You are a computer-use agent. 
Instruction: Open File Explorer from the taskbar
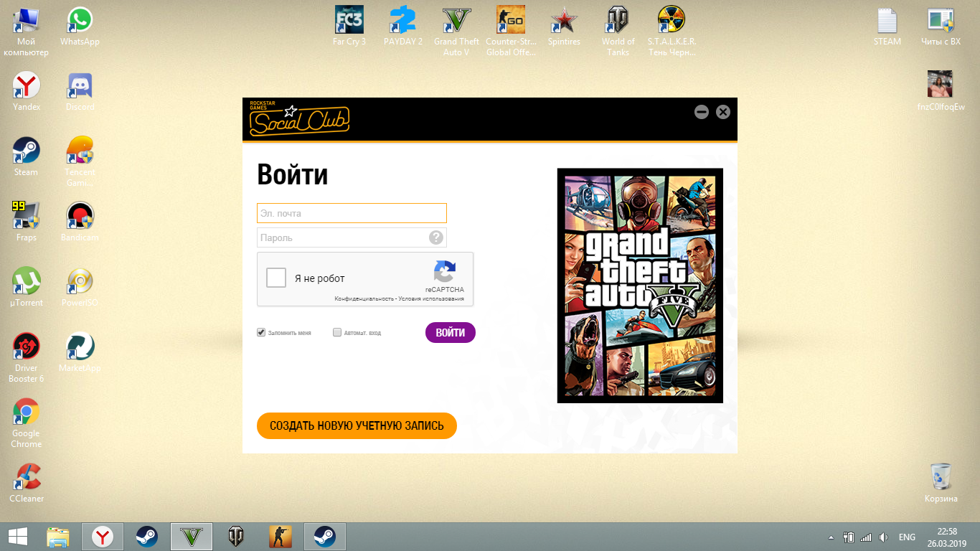tap(59, 536)
